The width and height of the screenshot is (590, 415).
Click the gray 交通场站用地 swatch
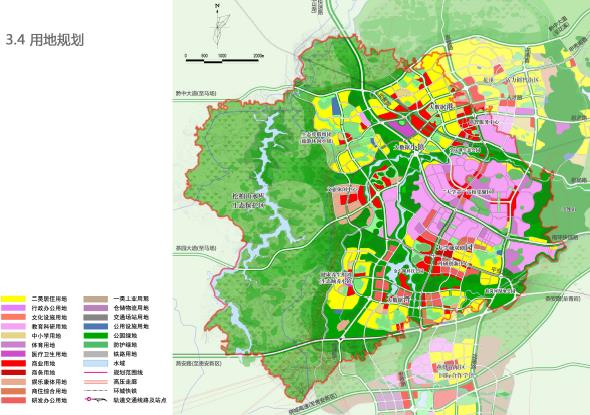coord(96,317)
